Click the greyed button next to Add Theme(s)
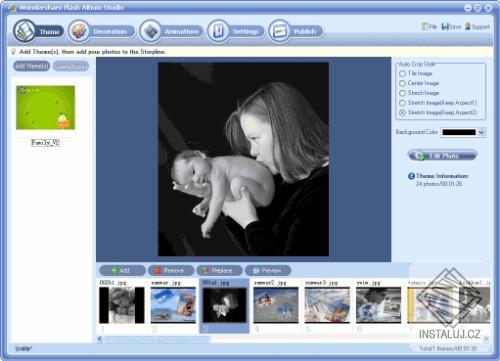Viewport: 500px width, 361px height. point(71,66)
